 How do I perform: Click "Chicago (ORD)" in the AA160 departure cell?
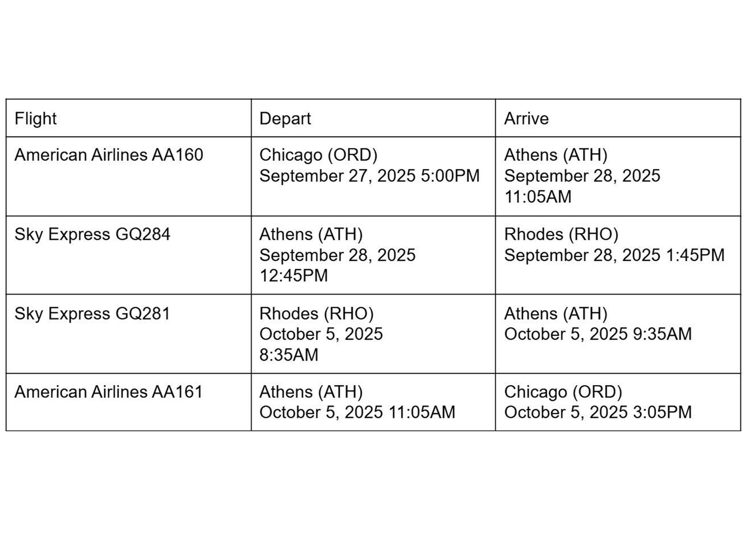pos(318,155)
